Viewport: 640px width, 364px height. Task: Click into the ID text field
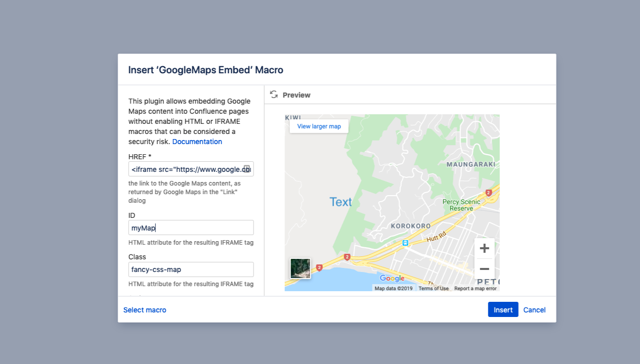[191, 227]
